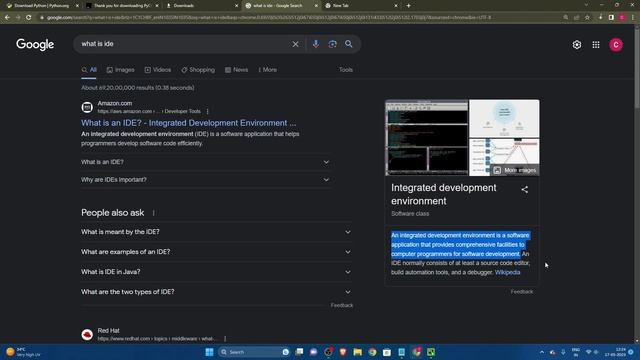640x360 pixels.
Task: Start voice search with the microphone icon
Action: coord(316,44)
